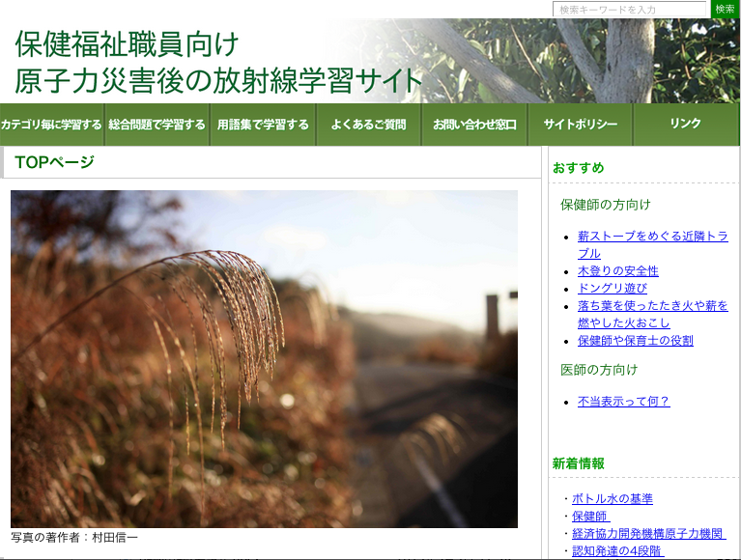The height and width of the screenshot is (560, 741).
Task: Open the 認知発達の4段階 link
Action: coord(617,551)
